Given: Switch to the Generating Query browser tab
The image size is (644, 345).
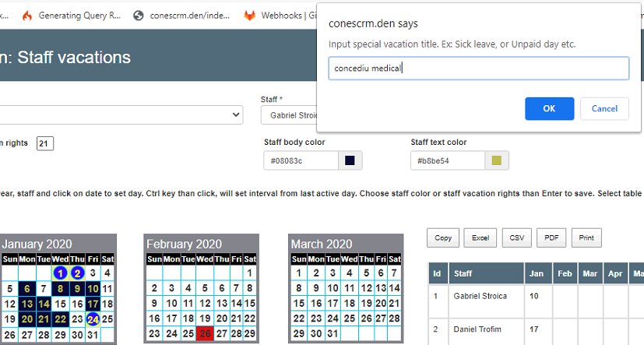Looking at the screenshot, I should tap(72, 16).
